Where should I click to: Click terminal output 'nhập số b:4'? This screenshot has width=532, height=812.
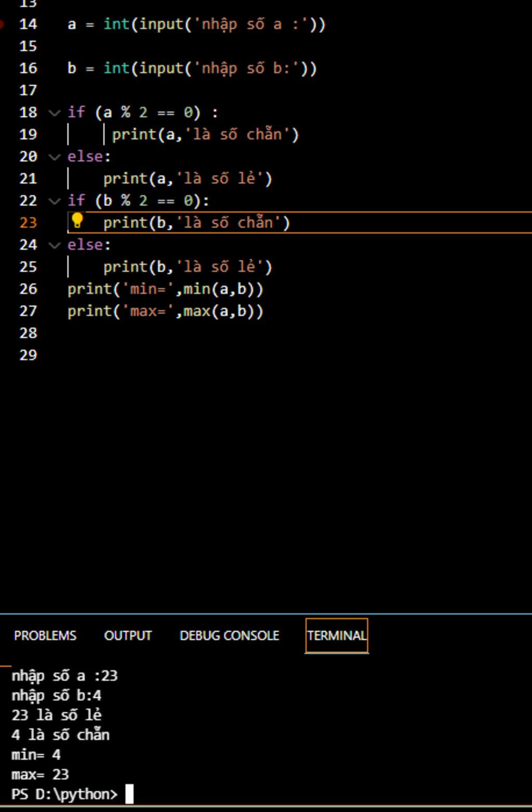(57, 696)
